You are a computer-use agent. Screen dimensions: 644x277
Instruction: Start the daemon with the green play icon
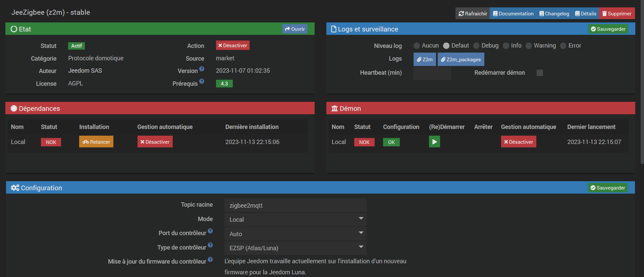point(434,142)
